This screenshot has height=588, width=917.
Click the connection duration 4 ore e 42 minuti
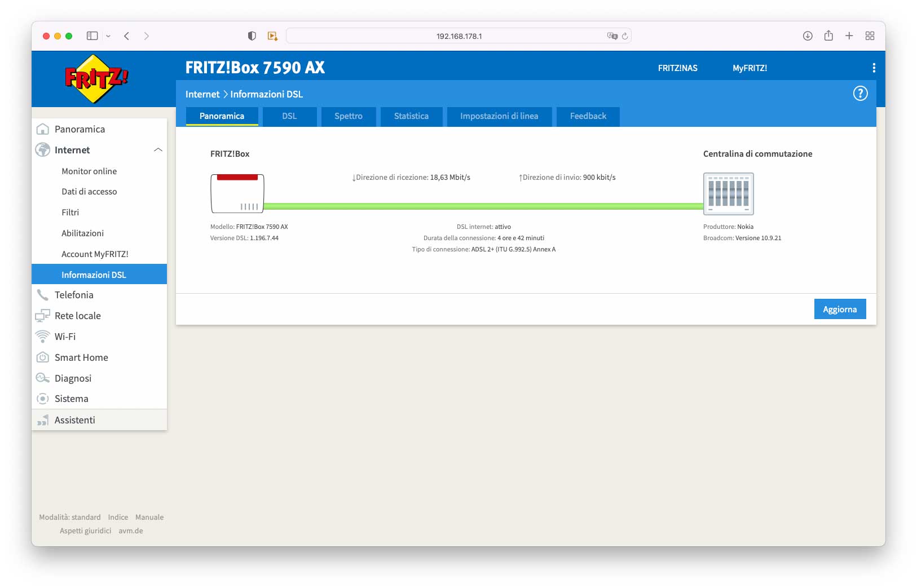pyautogui.click(x=484, y=238)
